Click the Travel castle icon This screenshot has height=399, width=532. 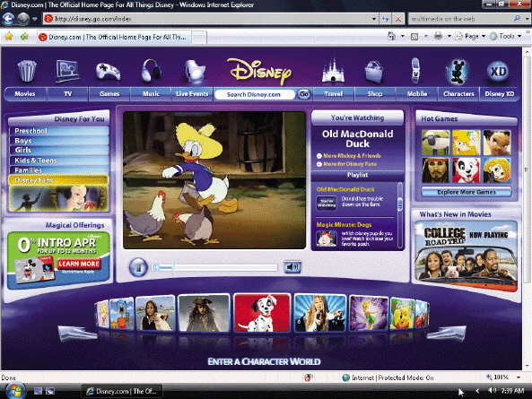(x=333, y=70)
